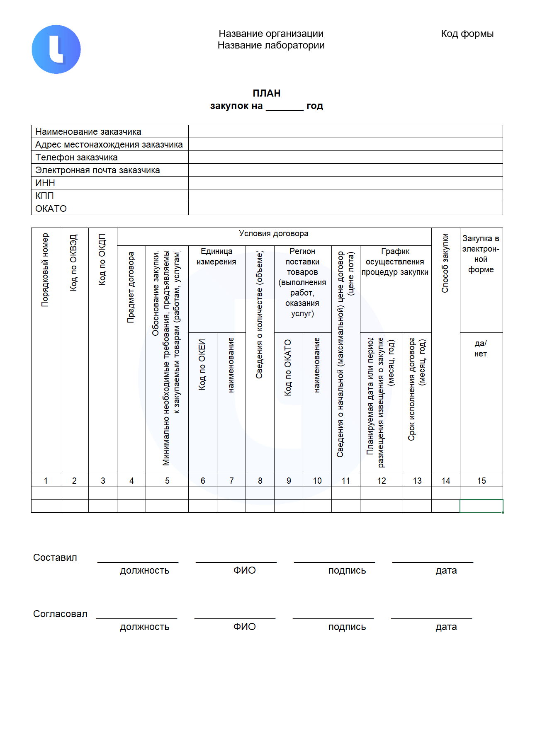This screenshot has width=535, height=756.
Task: Click empty value cell beside 'Наименование заказчика'
Action: click(345, 131)
